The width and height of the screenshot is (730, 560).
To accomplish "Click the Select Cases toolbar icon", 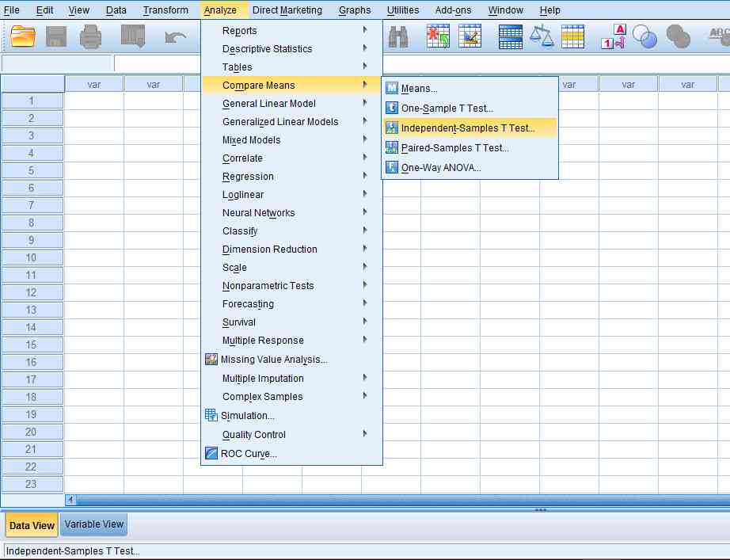I will coord(572,36).
